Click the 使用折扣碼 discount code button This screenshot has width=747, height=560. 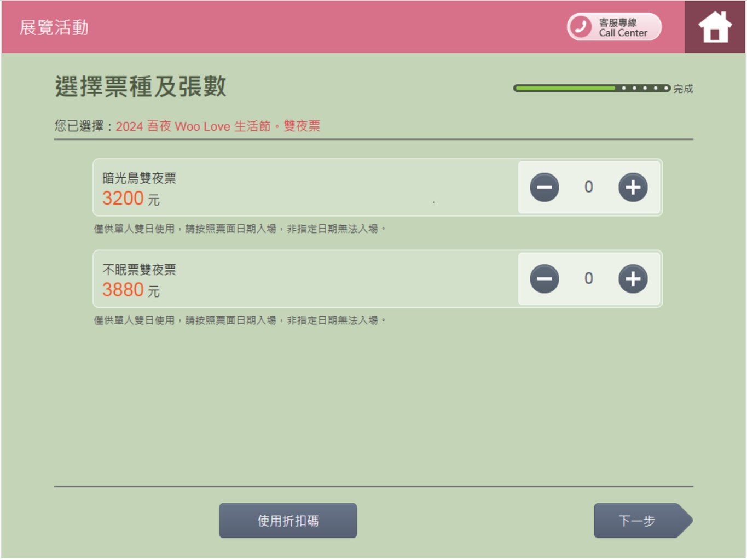pyautogui.click(x=288, y=521)
